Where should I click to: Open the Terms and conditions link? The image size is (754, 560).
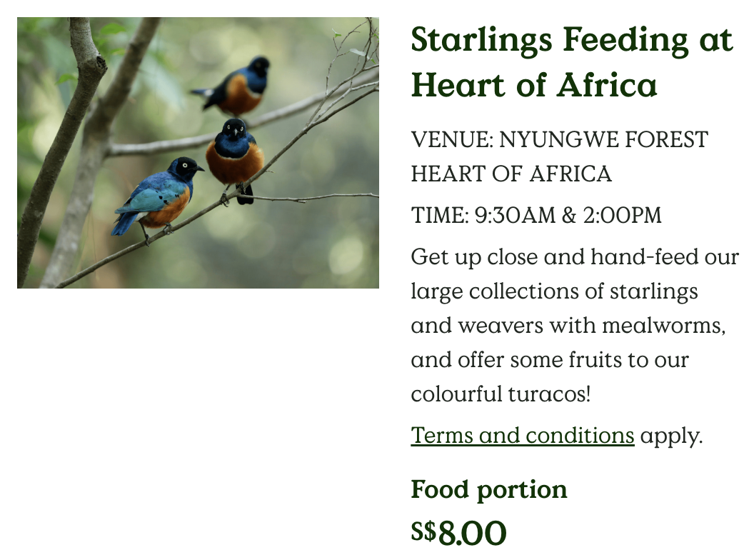522,436
